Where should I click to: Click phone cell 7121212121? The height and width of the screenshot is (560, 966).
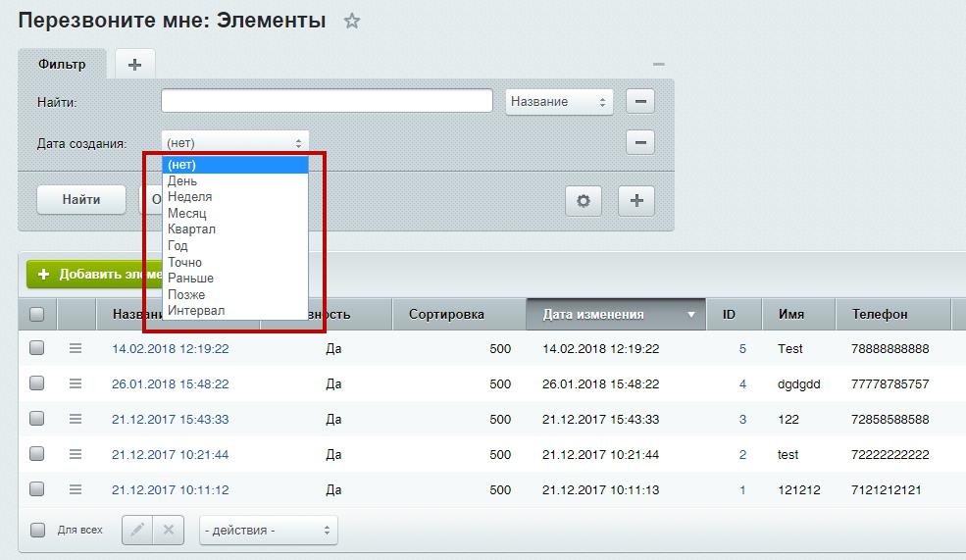[886, 489]
